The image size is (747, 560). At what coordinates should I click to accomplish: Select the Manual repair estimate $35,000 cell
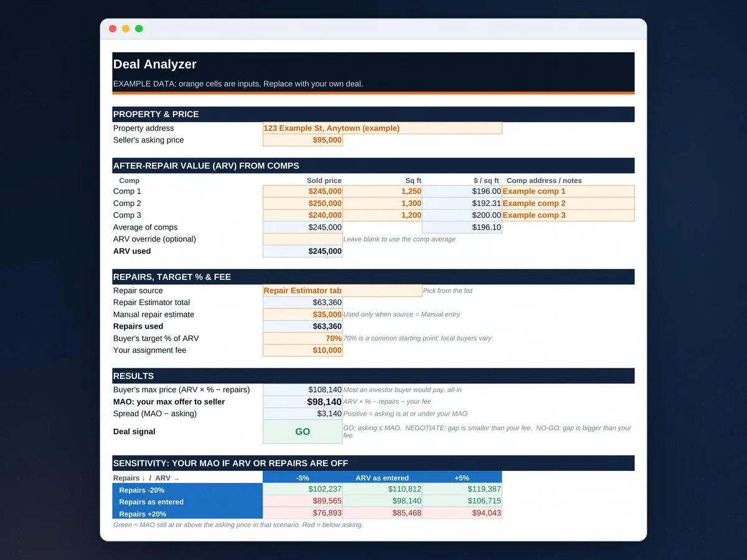pyautogui.click(x=303, y=314)
